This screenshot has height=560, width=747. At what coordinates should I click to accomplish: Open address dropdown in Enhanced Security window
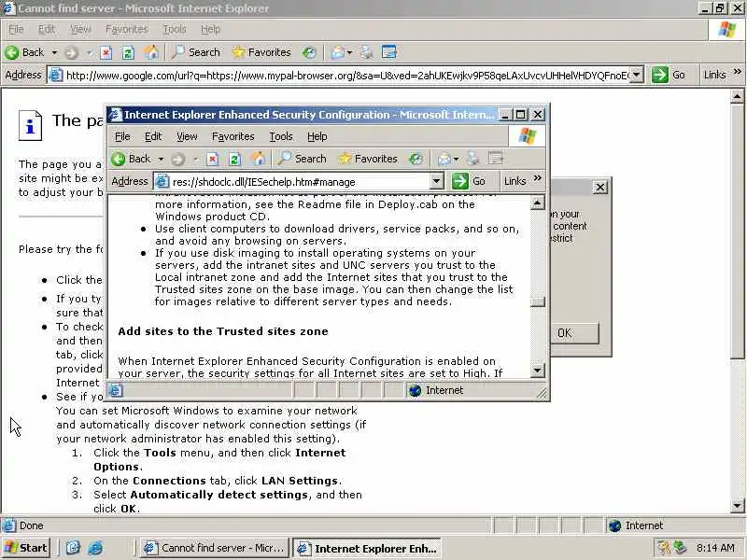tap(436, 181)
